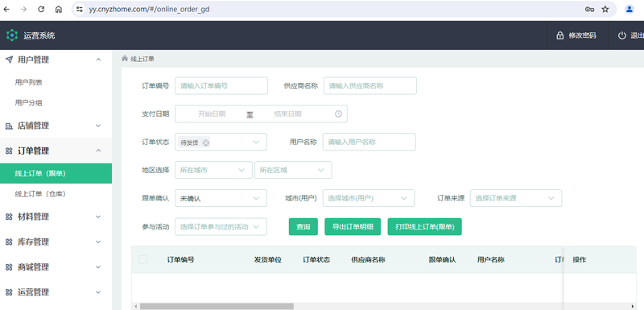The image size is (644, 310).
Task: Click the 发货单位 column header
Action: [268, 259]
